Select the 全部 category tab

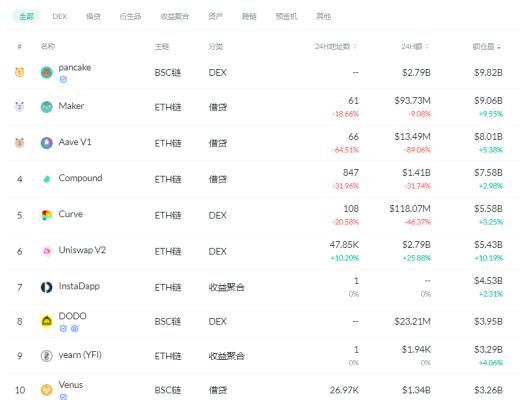pyautogui.click(x=26, y=16)
